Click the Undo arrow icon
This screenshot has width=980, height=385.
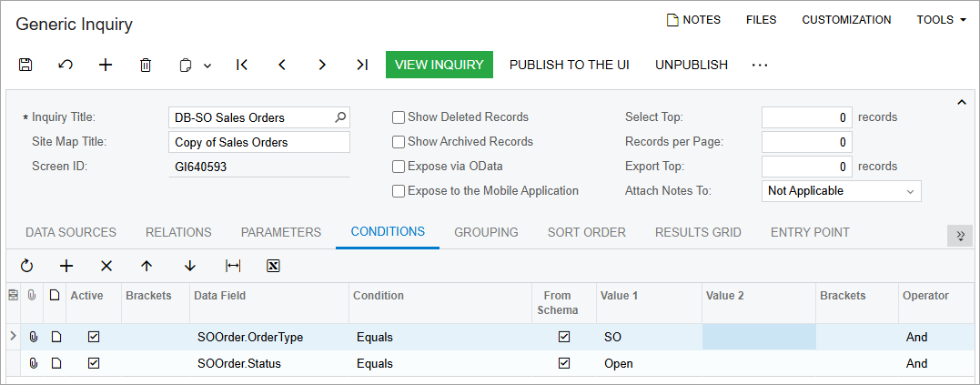pyautogui.click(x=66, y=65)
